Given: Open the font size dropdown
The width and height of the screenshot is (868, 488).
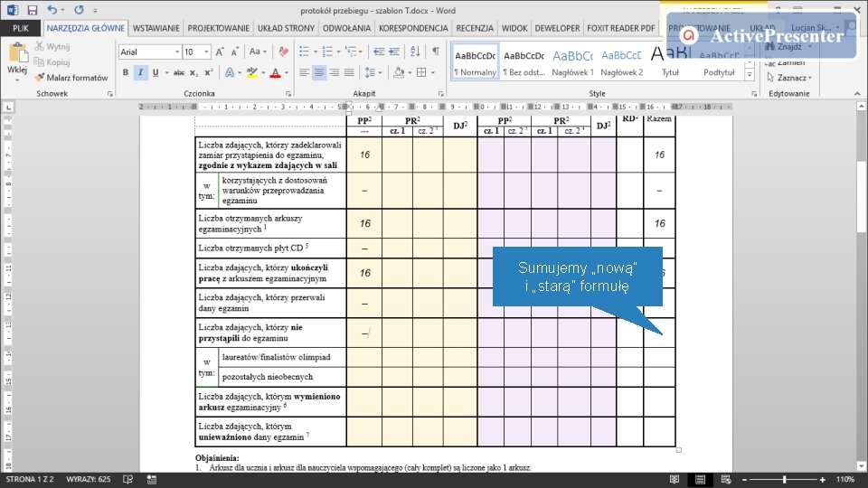Looking at the screenshot, I should pyautogui.click(x=206, y=52).
